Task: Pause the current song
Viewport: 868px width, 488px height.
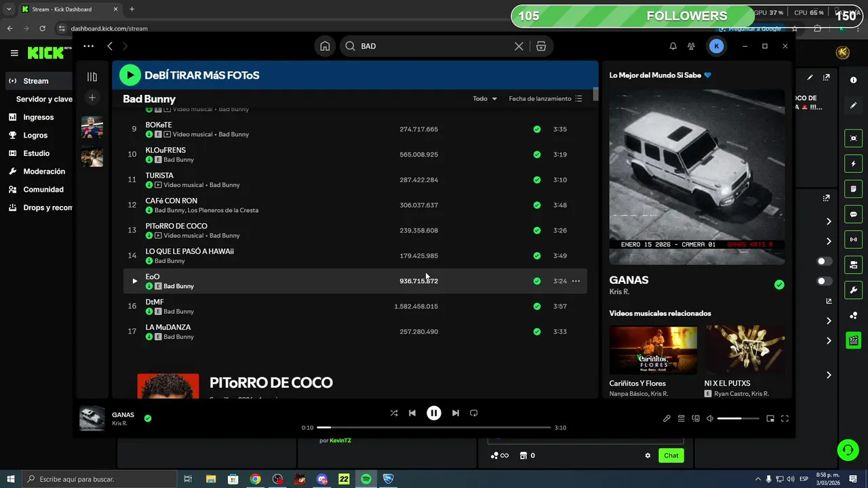Action: 434,413
